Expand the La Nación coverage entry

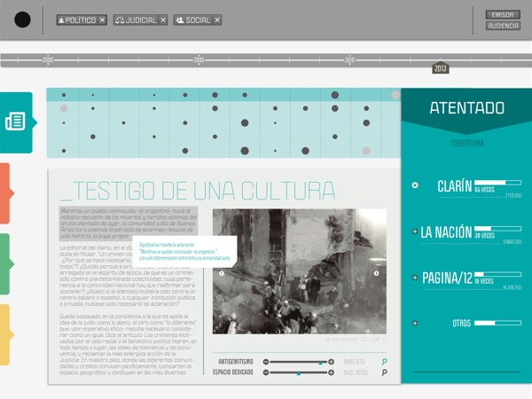click(414, 231)
